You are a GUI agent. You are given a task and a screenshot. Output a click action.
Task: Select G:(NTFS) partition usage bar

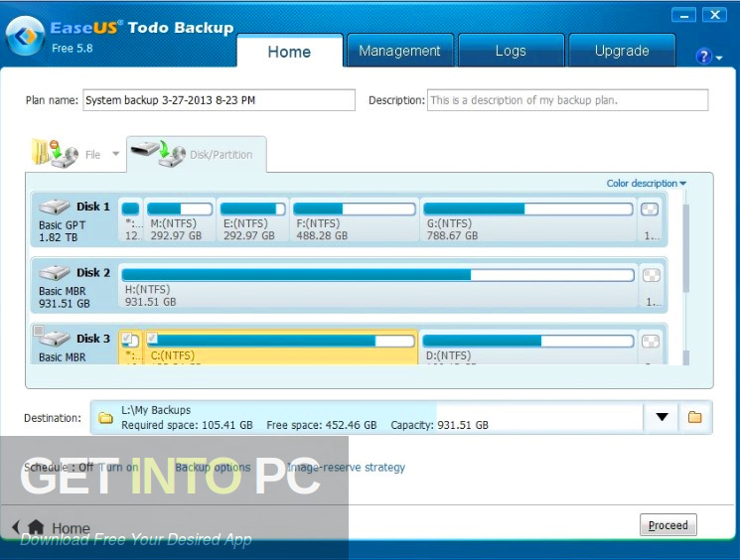pyautogui.click(x=528, y=209)
